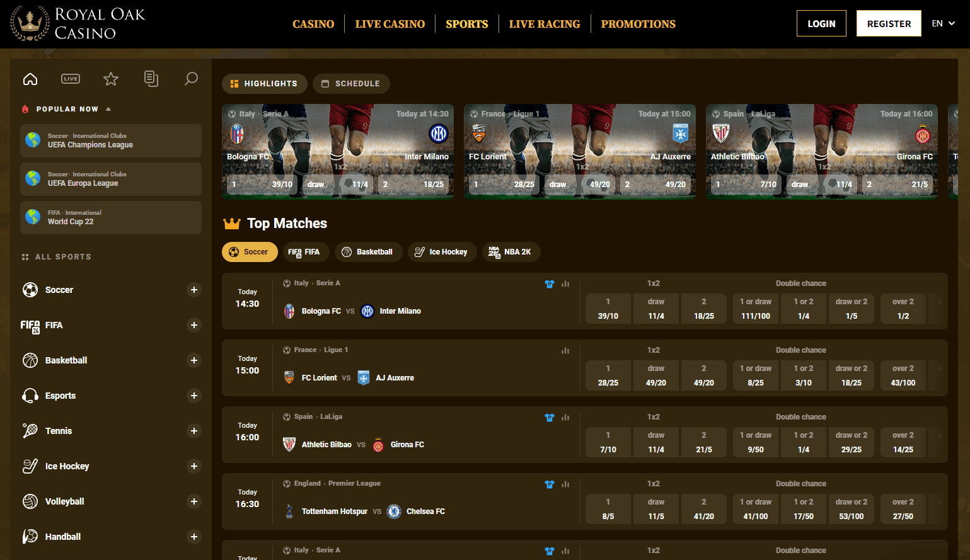The width and height of the screenshot is (970, 560).
Task: Expand the Soccer sport category
Action: [x=194, y=290]
